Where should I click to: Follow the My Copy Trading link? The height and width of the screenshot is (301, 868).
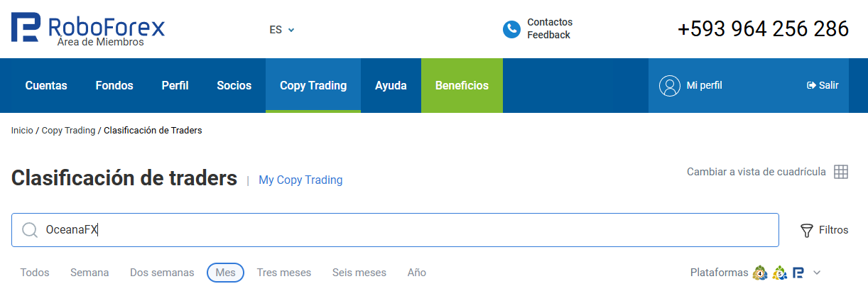click(x=300, y=180)
